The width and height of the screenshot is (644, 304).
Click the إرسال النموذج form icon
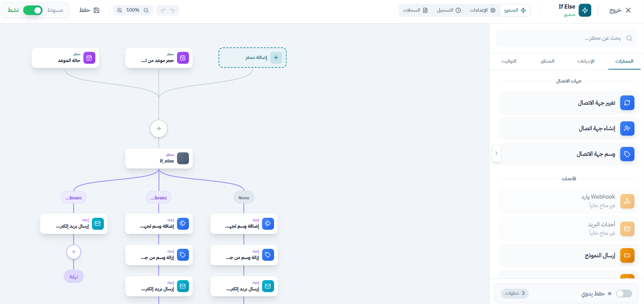(x=627, y=255)
